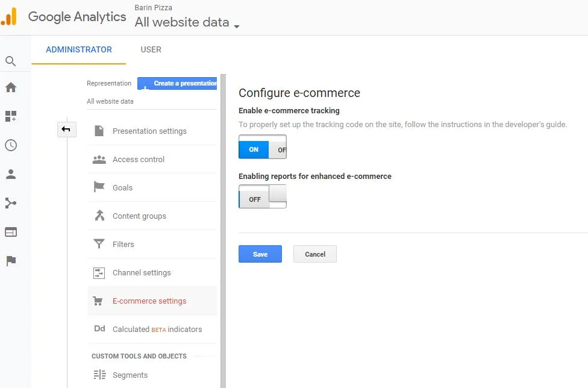Open Channel settings menu item
This screenshot has width=588, height=388.
pos(152,272)
